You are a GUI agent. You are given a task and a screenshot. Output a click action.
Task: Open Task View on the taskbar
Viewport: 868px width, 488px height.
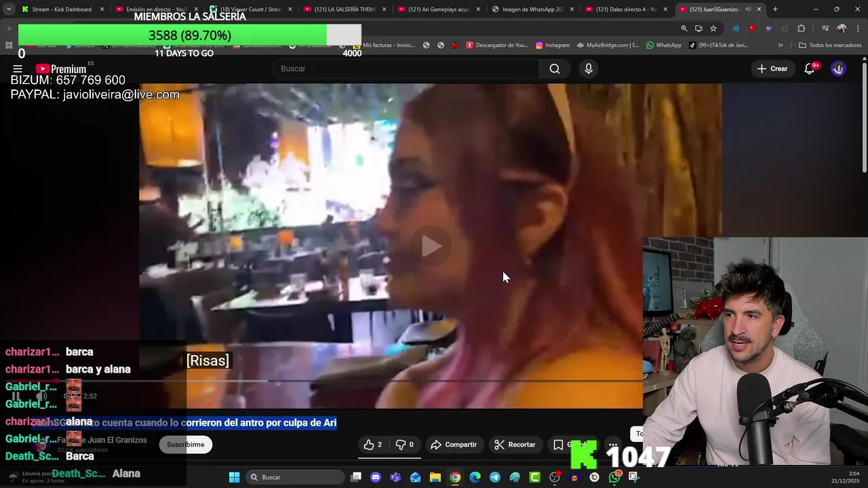tap(356, 477)
